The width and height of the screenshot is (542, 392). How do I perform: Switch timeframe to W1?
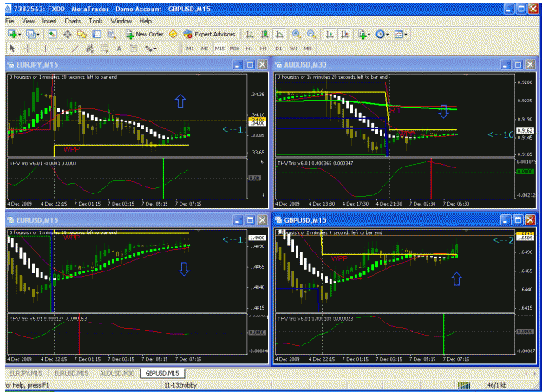(293, 49)
